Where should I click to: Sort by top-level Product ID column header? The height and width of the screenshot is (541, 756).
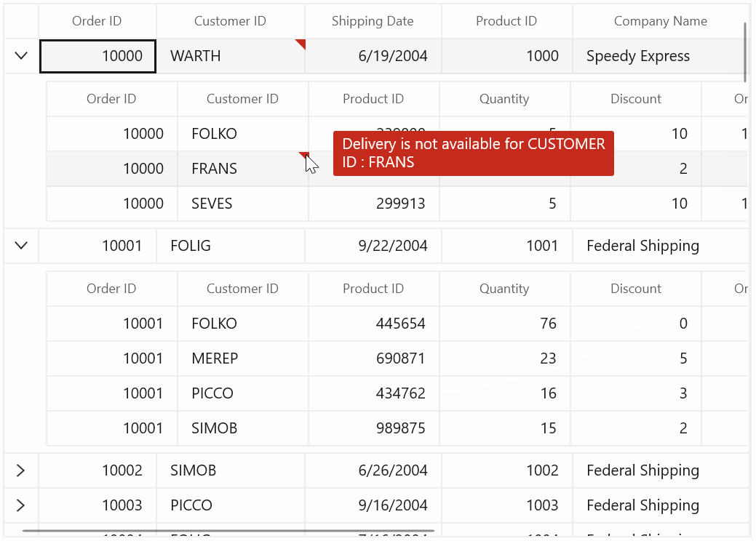(506, 21)
